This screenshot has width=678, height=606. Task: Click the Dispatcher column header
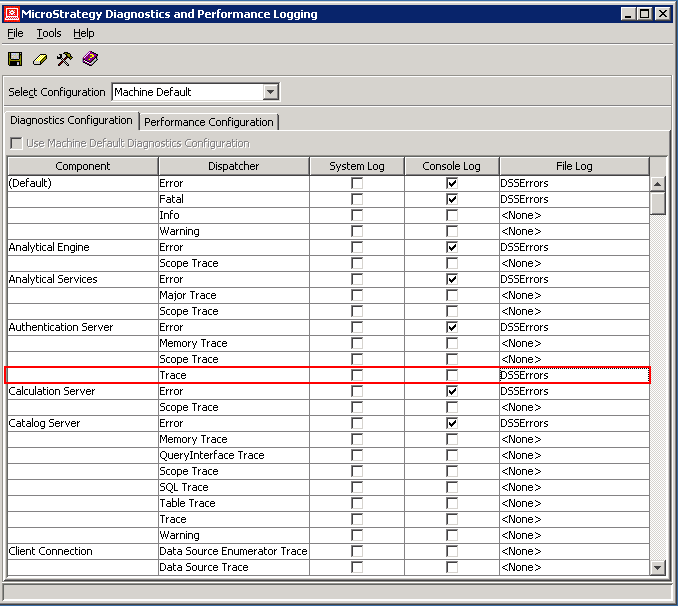[233, 166]
